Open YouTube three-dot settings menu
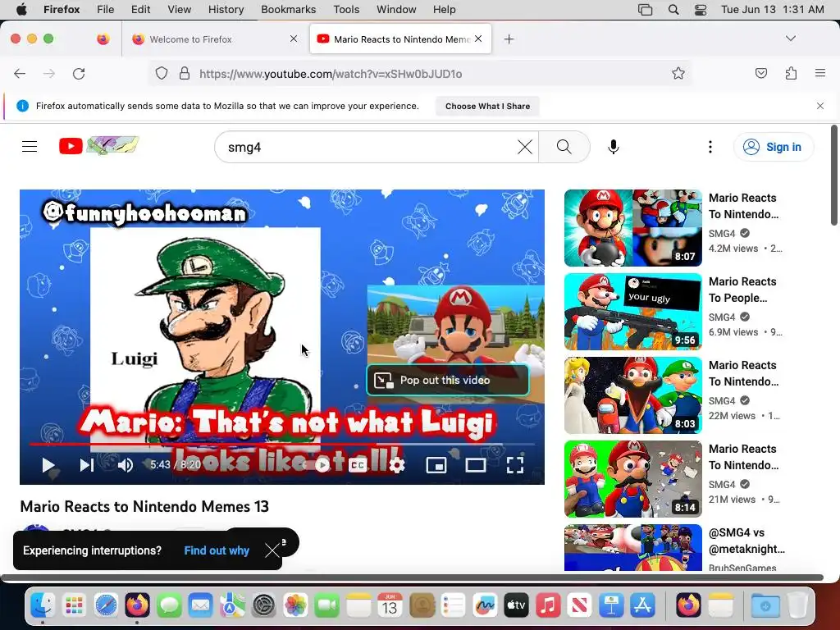The height and width of the screenshot is (630, 840). tap(710, 147)
